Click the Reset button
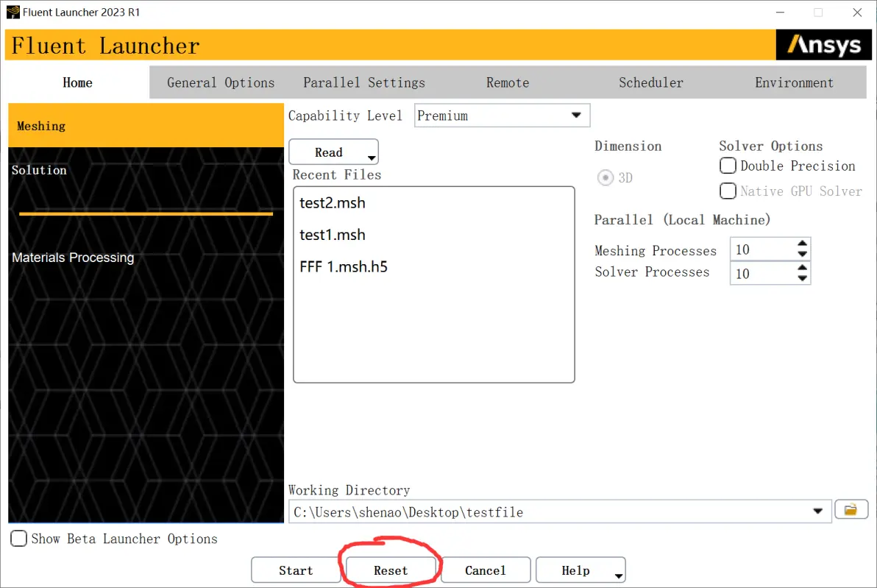 click(x=391, y=570)
